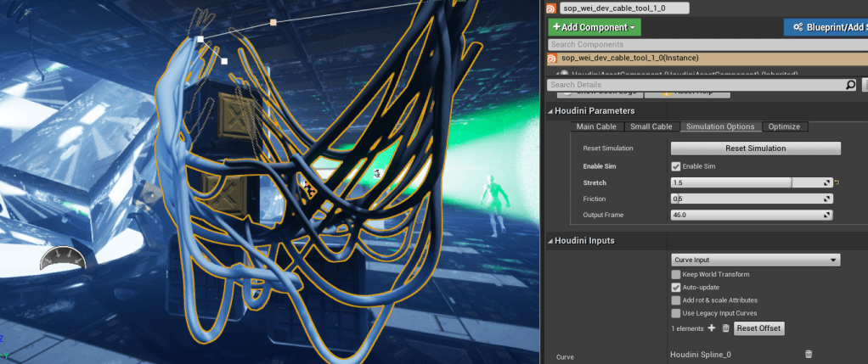868x364 pixels.
Task: Add a curve element with plus icon
Action: pyautogui.click(x=711, y=328)
